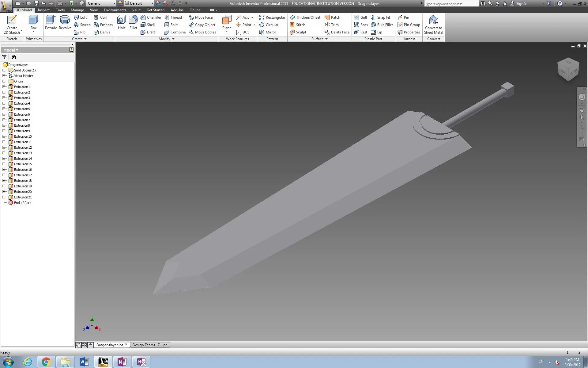Click the keyword search field

451,4
